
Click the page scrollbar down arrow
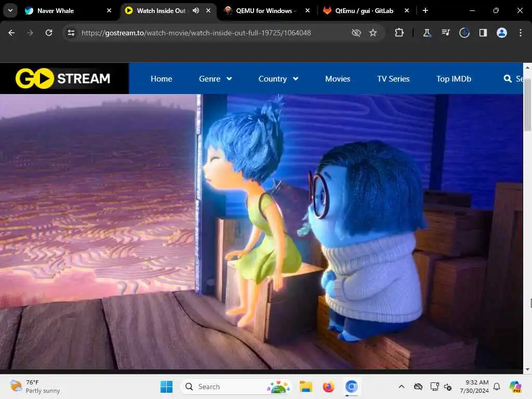click(527, 369)
